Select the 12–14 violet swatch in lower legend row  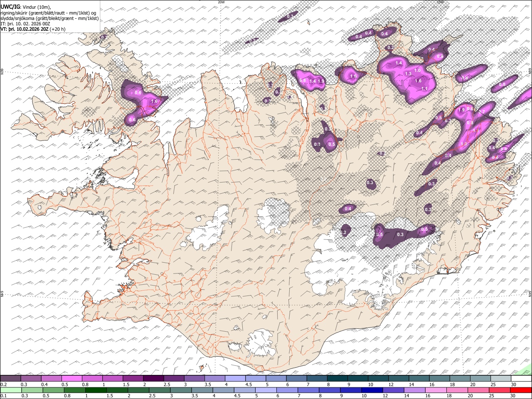[x=393, y=390]
